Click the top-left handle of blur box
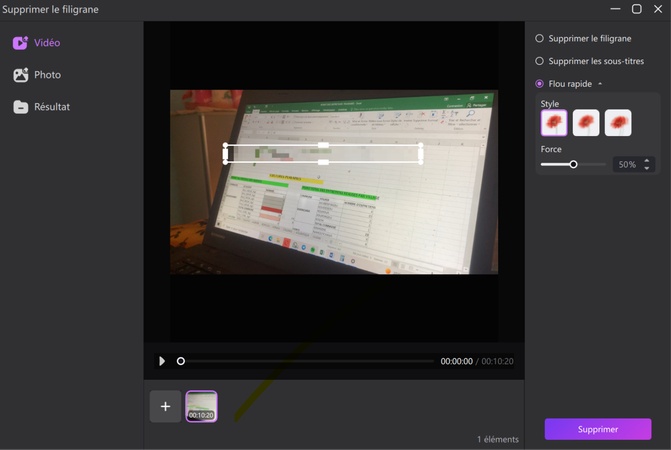The height and width of the screenshot is (450, 671). click(x=226, y=145)
